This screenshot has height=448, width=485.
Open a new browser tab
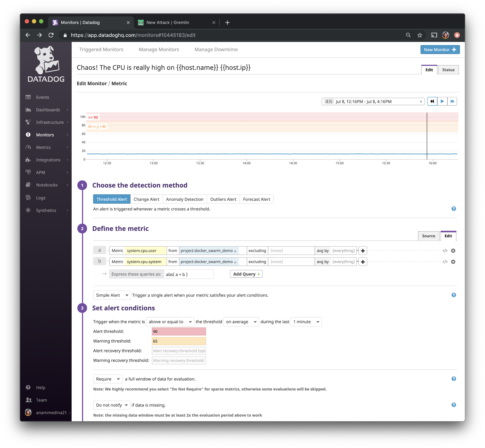point(227,23)
